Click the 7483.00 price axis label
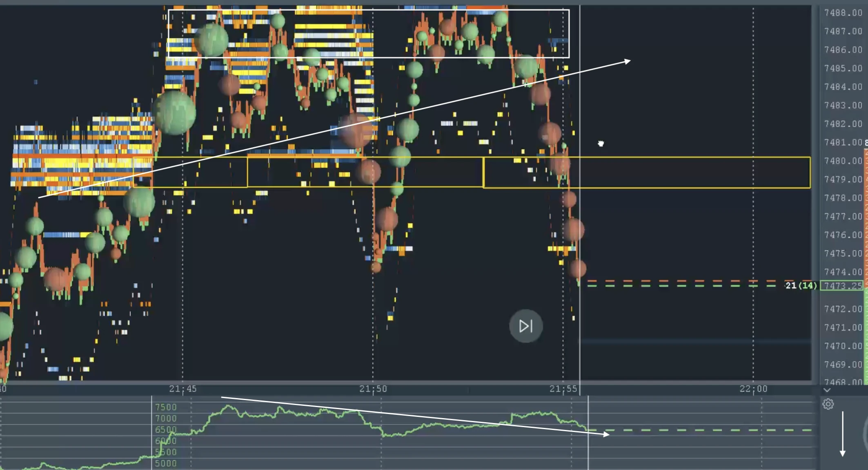The width and height of the screenshot is (868, 470). pos(843,105)
